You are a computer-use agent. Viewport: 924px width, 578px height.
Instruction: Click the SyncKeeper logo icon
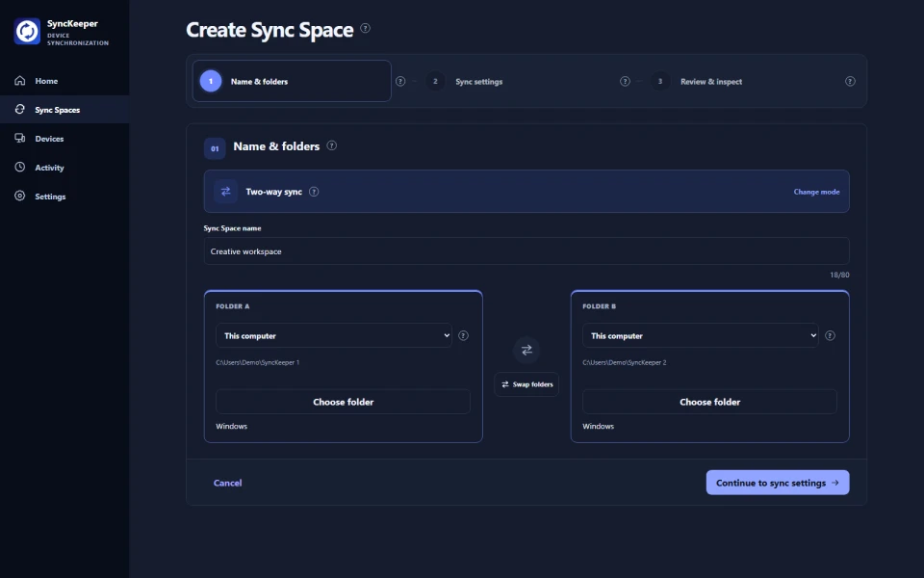click(27, 31)
